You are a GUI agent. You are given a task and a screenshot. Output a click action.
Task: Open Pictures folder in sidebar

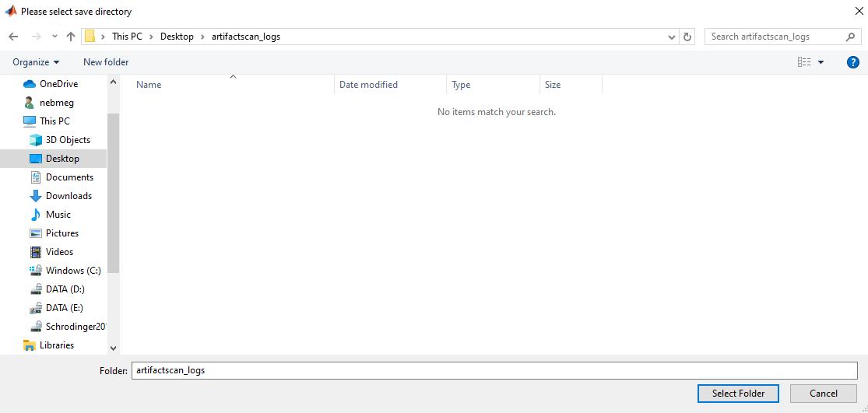click(x=62, y=233)
